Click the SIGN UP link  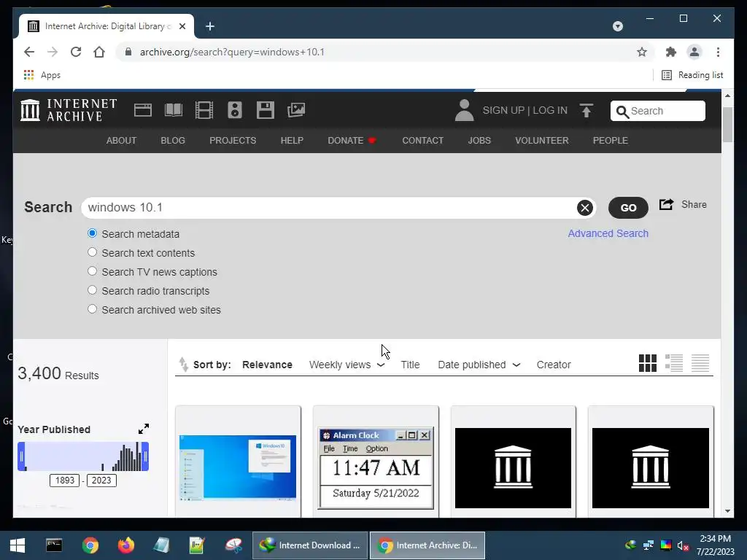503,110
